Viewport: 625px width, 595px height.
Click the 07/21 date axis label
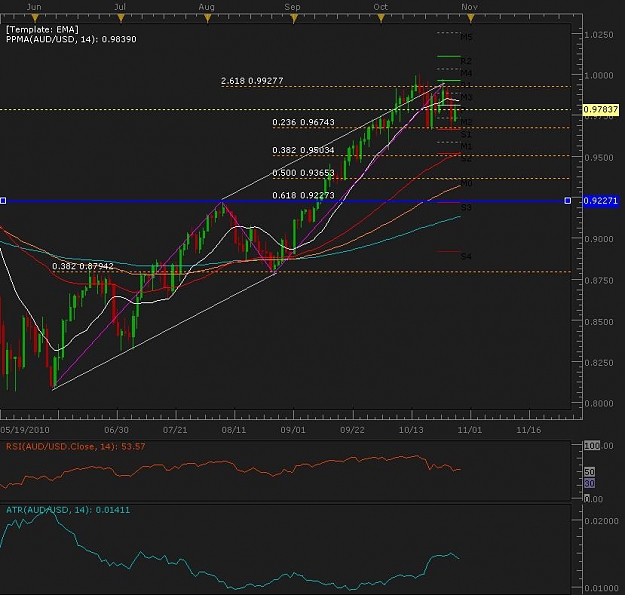[175, 430]
